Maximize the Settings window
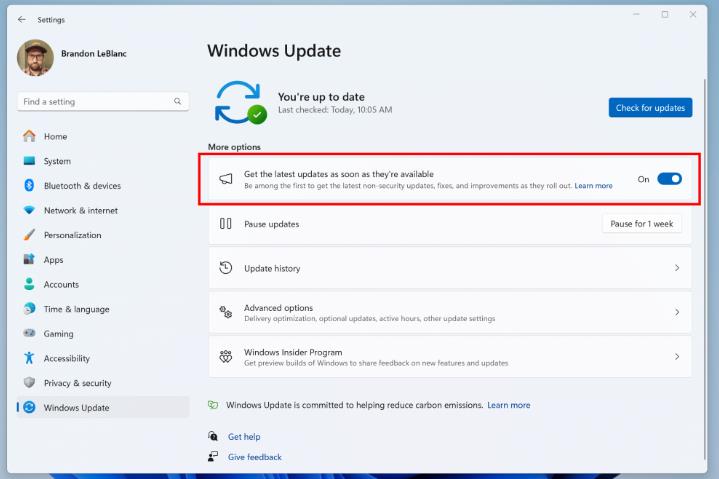Image resolution: width=719 pixels, height=479 pixels. (665, 15)
